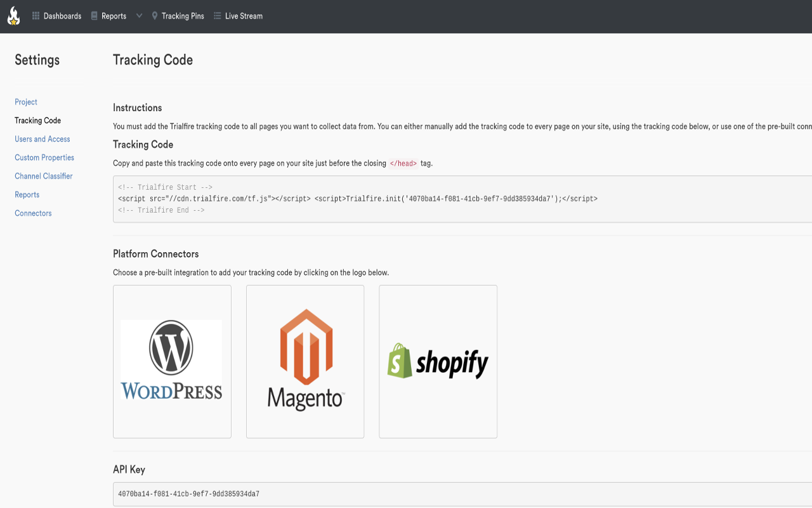Go to Custom Properties settings
The height and width of the screenshot is (508, 812).
pyautogui.click(x=44, y=157)
